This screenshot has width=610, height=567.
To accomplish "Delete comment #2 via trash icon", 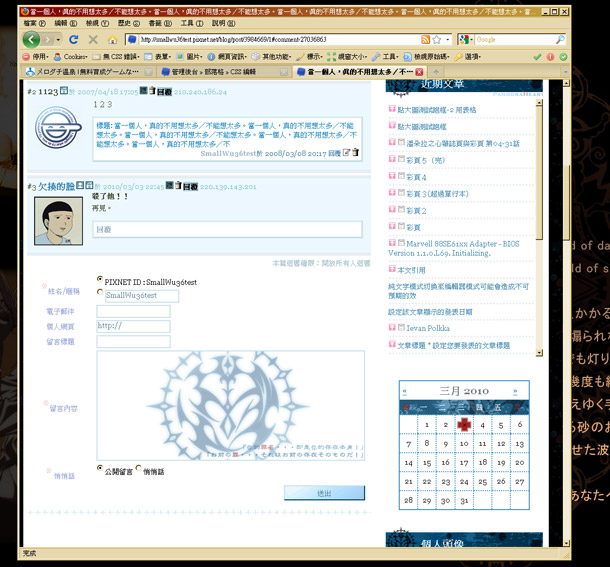I will 152,91.
